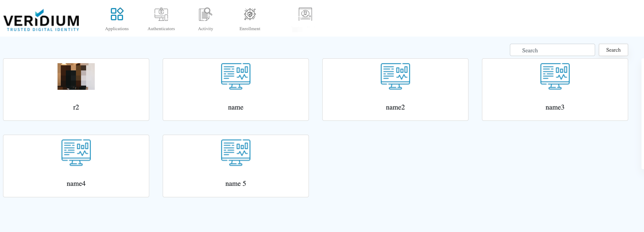Click the Activity magnifier document icon
The image size is (644, 232).
click(205, 14)
